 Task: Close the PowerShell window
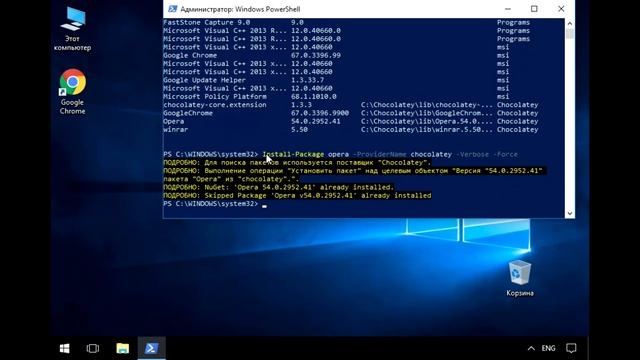561,9
